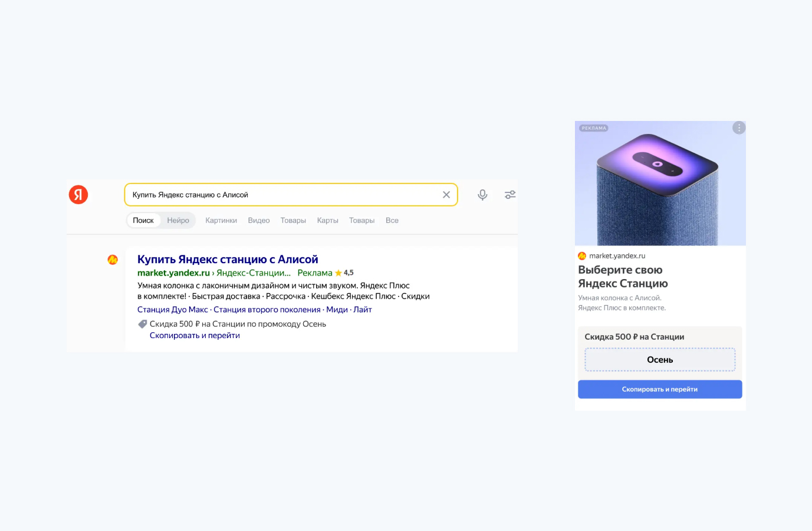
Task: Click the Yandex Market favicon beside the result
Action: click(113, 260)
